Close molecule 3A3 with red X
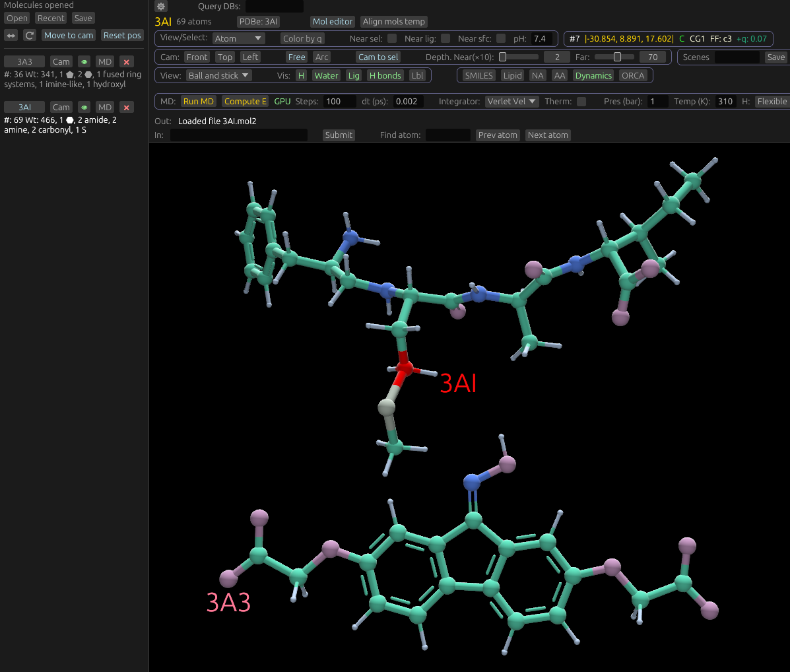 (x=127, y=62)
